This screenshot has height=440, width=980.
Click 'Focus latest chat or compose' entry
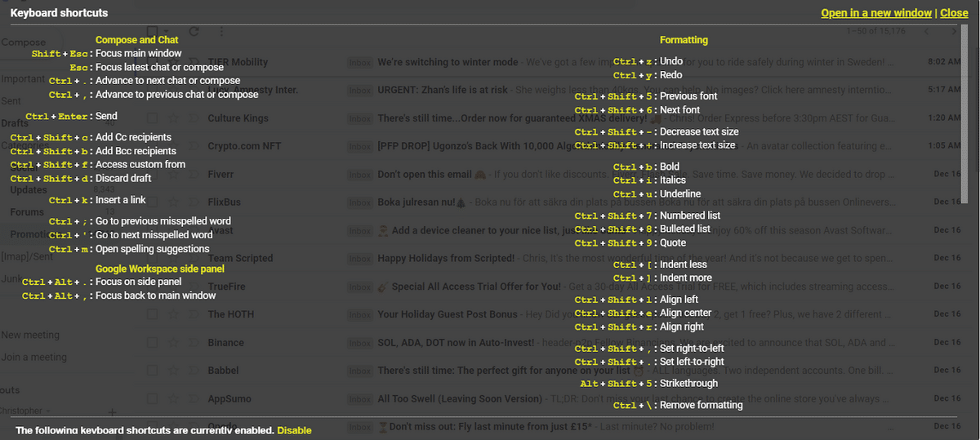tap(159, 67)
